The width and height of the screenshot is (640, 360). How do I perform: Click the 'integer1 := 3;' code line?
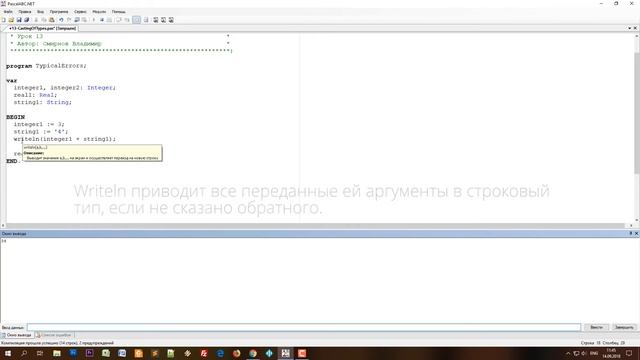[x=39, y=124]
